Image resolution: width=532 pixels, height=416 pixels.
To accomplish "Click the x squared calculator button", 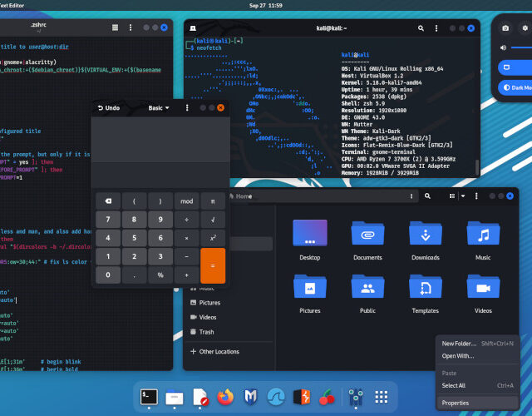I will (x=213, y=238).
